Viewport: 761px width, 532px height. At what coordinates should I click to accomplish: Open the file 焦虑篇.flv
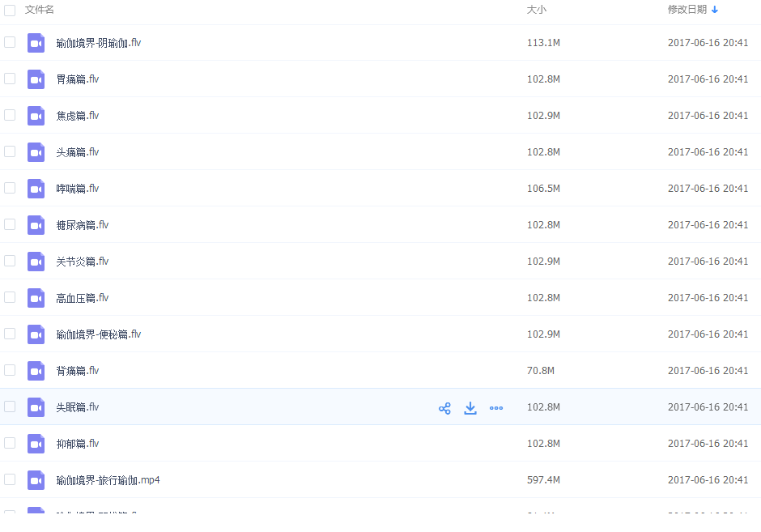77,116
